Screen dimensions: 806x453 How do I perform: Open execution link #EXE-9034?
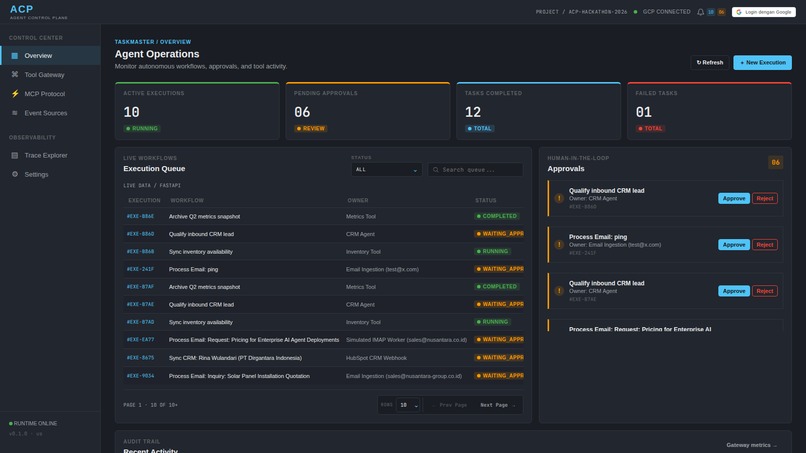click(x=140, y=376)
